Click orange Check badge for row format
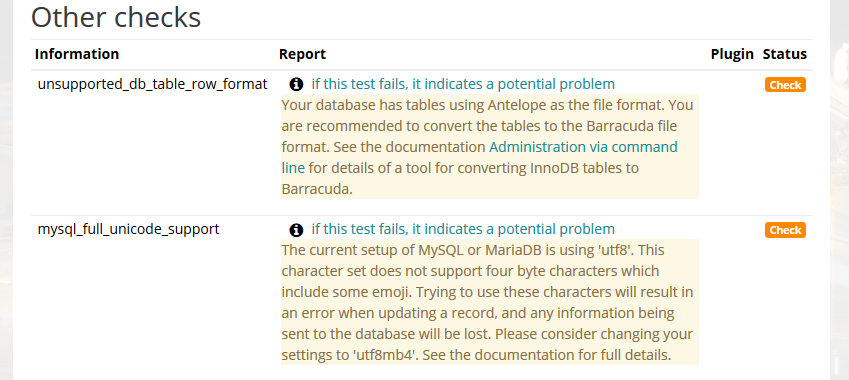 click(785, 85)
